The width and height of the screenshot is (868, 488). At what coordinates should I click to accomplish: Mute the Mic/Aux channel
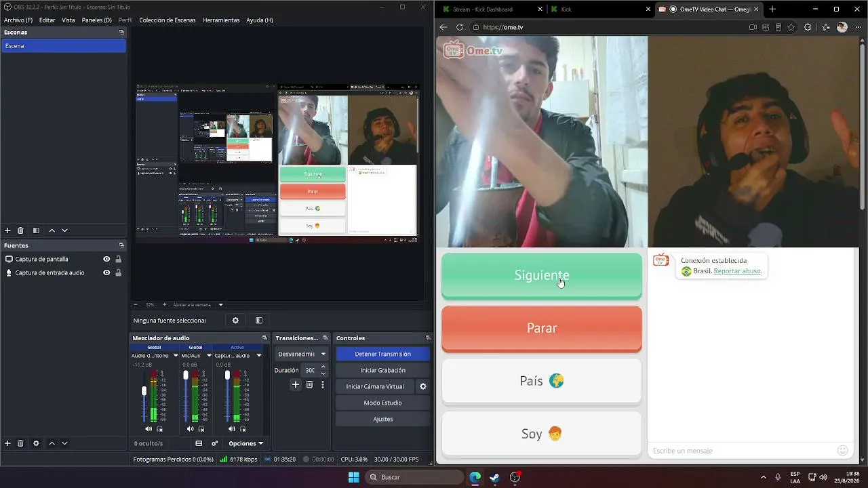tap(190, 429)
